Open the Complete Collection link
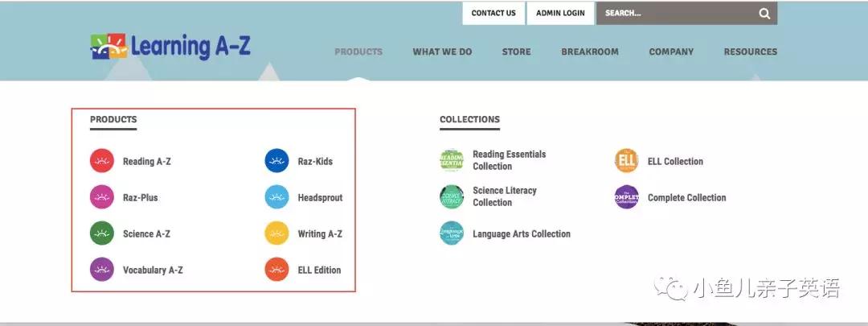 click(x=687, y=197)
